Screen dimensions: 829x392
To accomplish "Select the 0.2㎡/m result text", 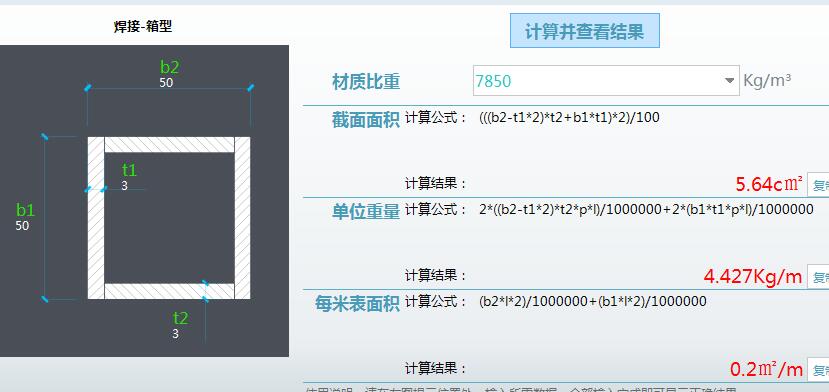I will 767,369.
